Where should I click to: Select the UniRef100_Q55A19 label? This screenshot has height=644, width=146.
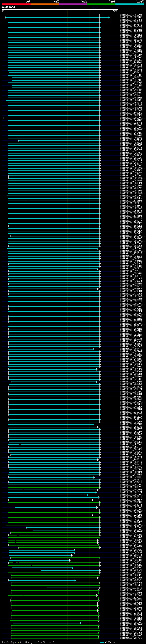pyautogui.click(x=131, y=497)
